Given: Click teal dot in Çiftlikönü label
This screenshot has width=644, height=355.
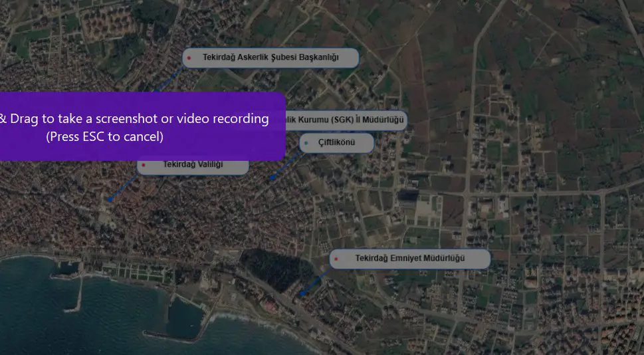Looking at the screenshot, I should [x=306, y=143].
